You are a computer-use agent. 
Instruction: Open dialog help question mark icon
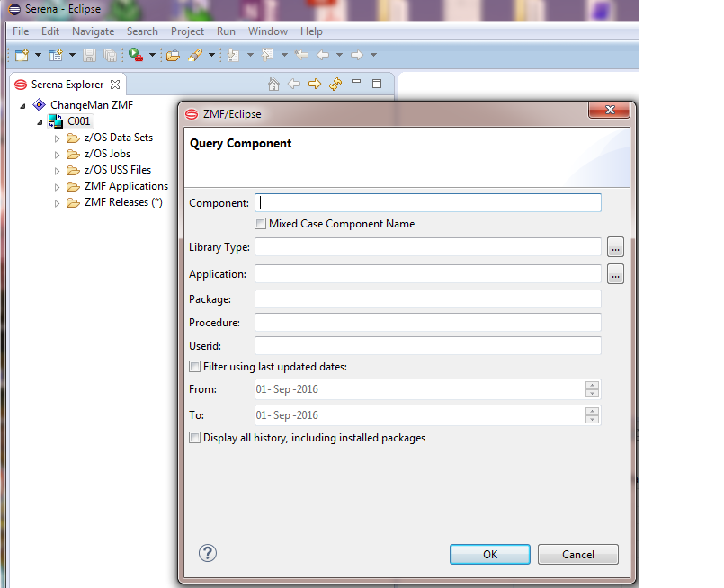click(208, 553)
